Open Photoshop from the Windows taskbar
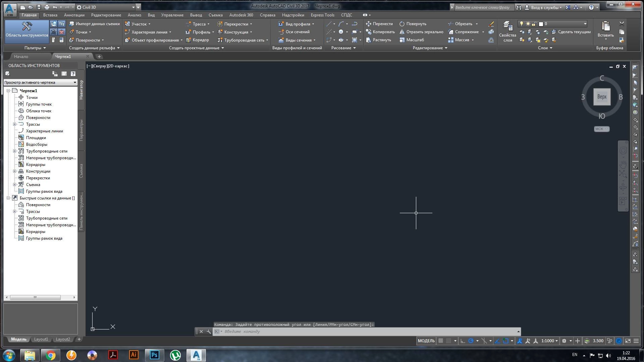644x362 pixels. (154, 355)
